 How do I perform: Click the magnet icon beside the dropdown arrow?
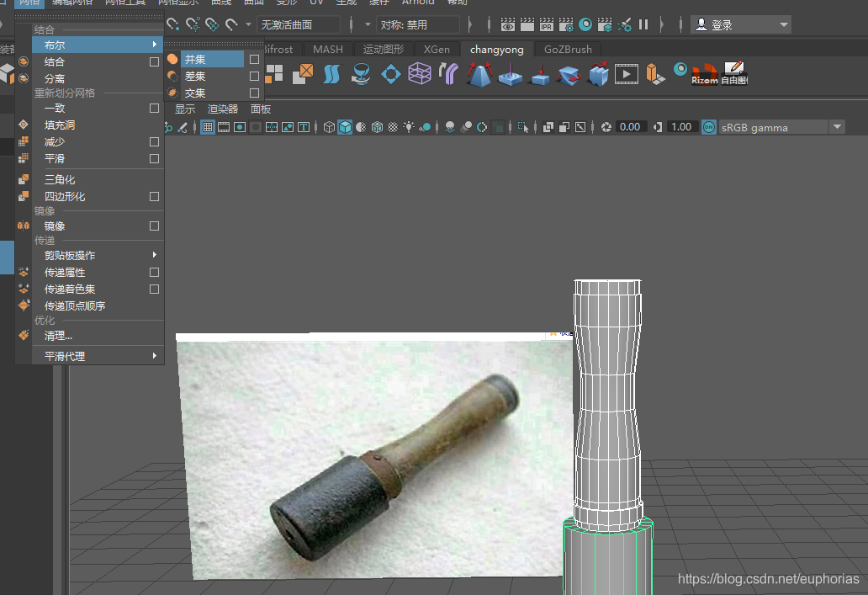231,24
